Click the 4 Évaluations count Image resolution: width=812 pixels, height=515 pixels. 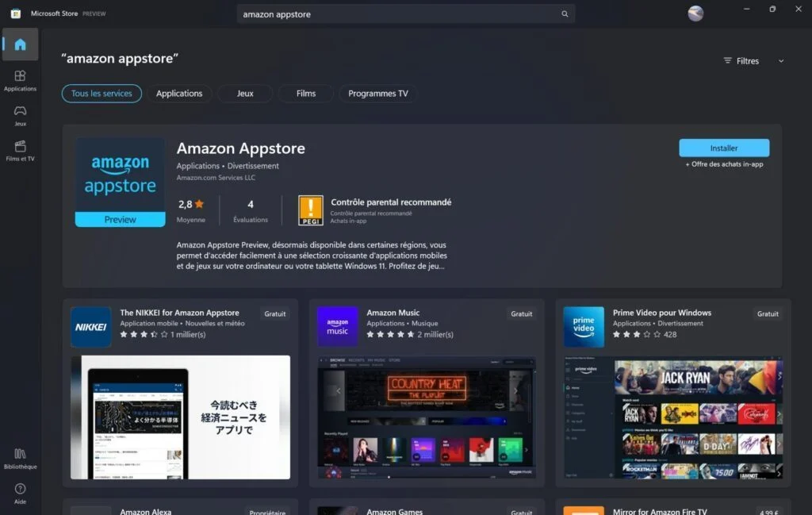coord(251,209)
